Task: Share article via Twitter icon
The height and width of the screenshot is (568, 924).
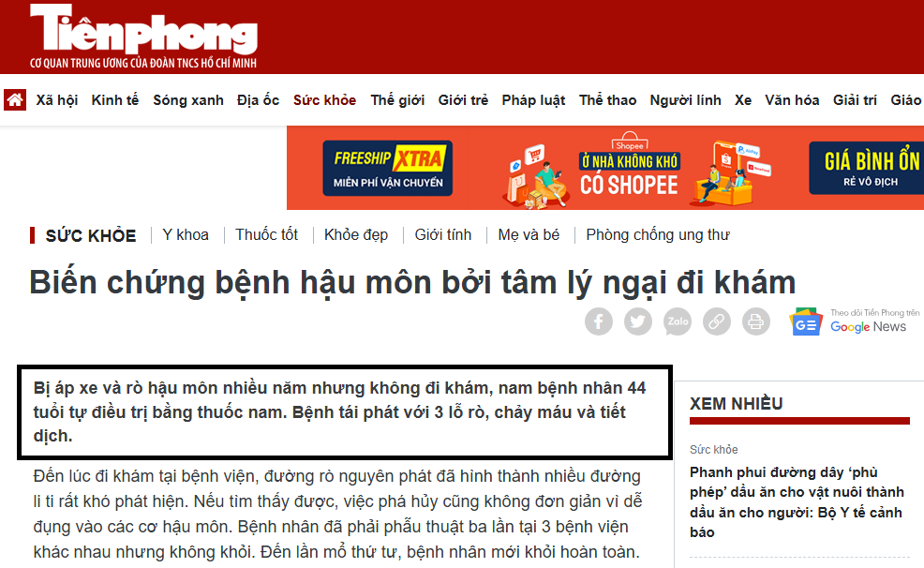Action: tap(637, 321)
